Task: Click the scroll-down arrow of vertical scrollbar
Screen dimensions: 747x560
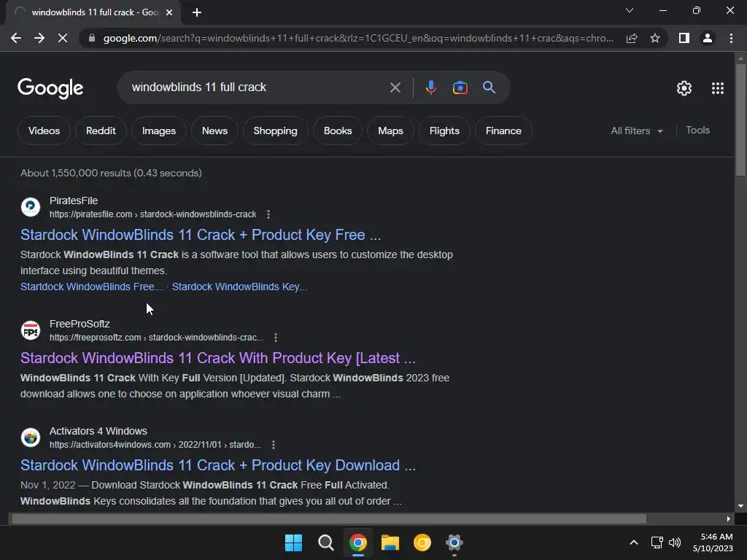Action: pos(740,506)
